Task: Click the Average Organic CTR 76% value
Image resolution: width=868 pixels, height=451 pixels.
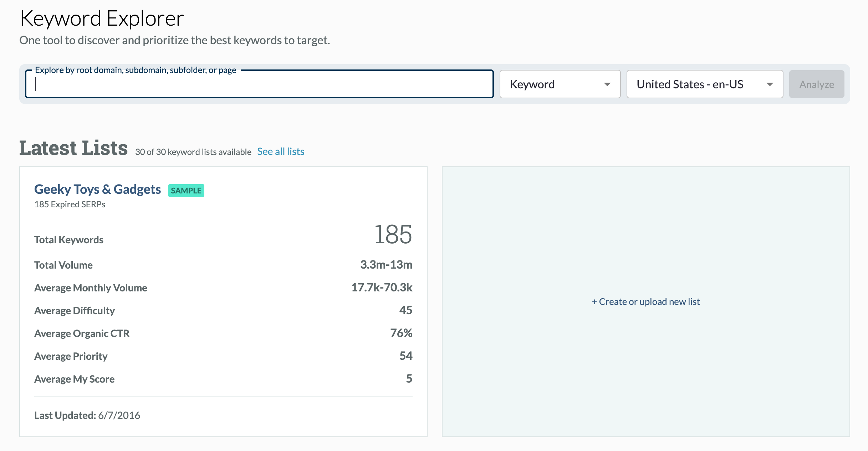Action: 401,333
